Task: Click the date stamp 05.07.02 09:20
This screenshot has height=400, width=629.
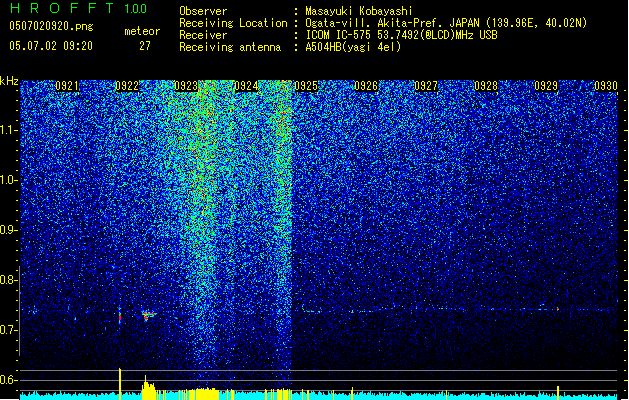Action: 51,46
